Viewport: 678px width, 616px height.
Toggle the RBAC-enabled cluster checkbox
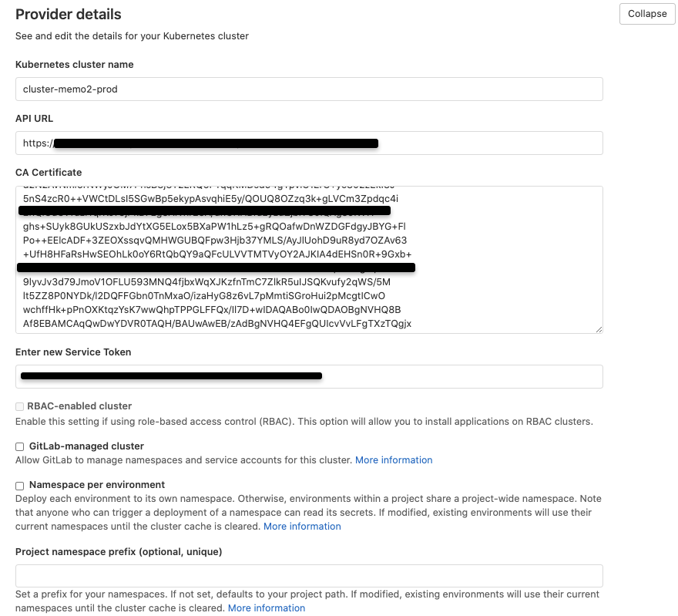tap(19, 406)
